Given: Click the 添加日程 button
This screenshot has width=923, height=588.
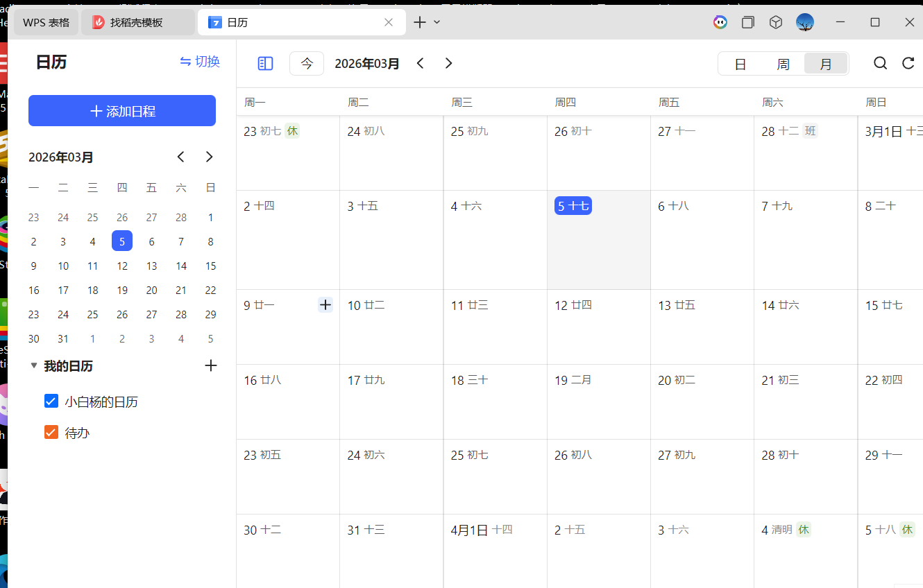Looking at the screenshot, I should tap(121, 110).
